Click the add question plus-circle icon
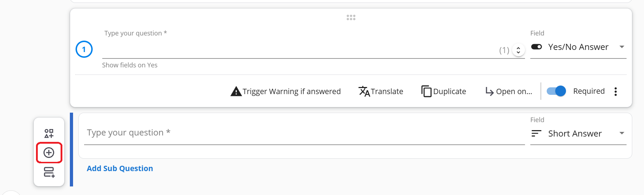 click(x=49, y=153)
